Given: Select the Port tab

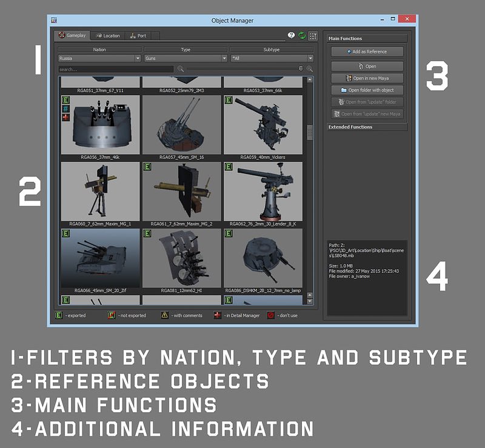Looking at the screenshot, I should (138, 36).
